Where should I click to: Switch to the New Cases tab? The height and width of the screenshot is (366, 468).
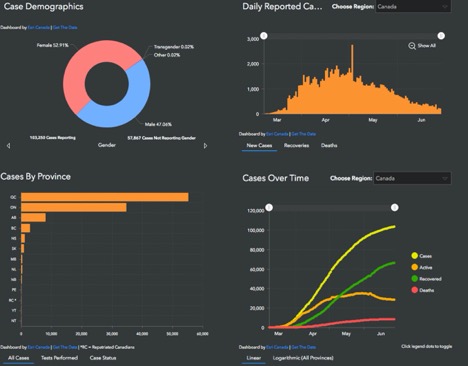[x=259, y=146]
